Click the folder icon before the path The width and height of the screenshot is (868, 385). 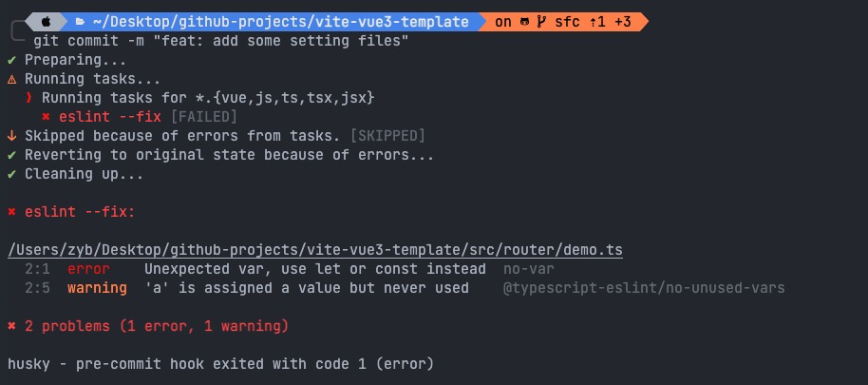(81, 21)
